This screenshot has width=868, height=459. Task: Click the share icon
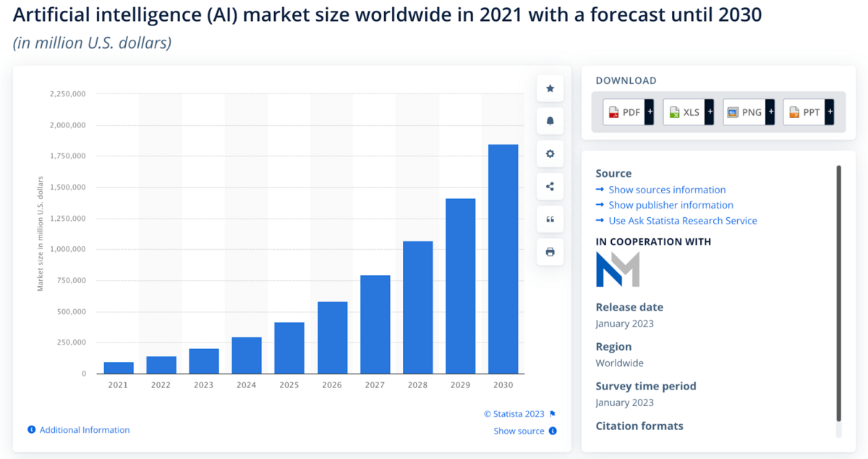[550, 186]
